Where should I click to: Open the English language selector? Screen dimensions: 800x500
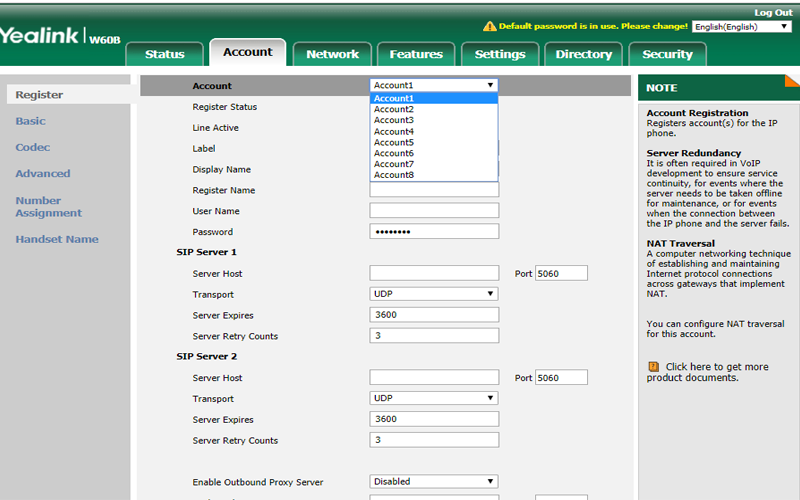click(x=741, y=26)
